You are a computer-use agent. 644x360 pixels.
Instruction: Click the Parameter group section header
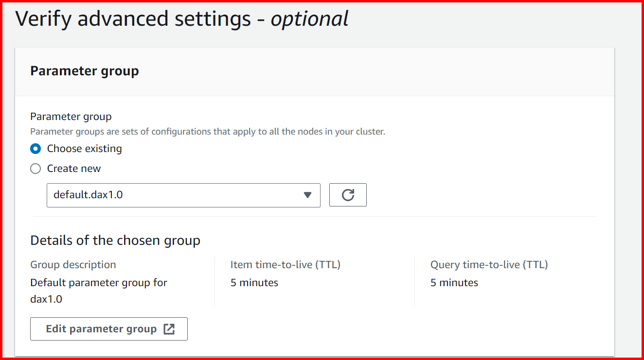tap(84, 70)
